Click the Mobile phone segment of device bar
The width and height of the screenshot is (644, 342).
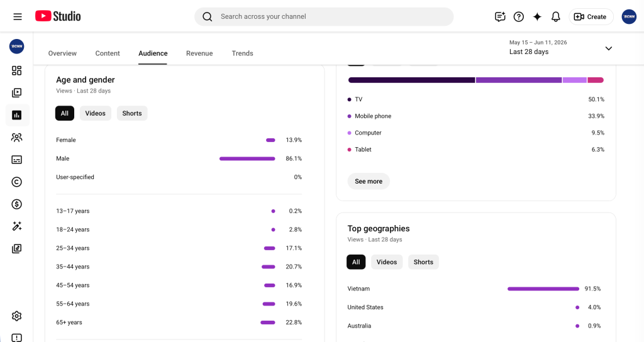click(x=519, y=80)
